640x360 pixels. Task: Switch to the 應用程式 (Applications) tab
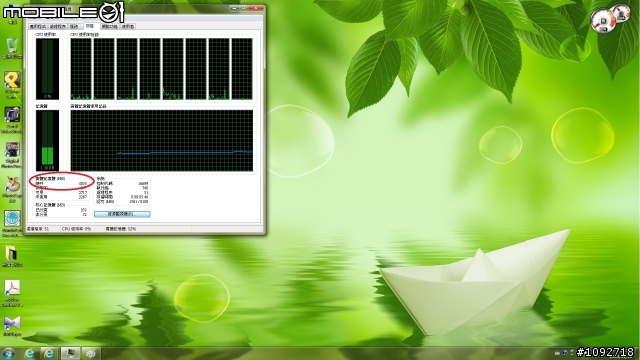tap(38, 27)
